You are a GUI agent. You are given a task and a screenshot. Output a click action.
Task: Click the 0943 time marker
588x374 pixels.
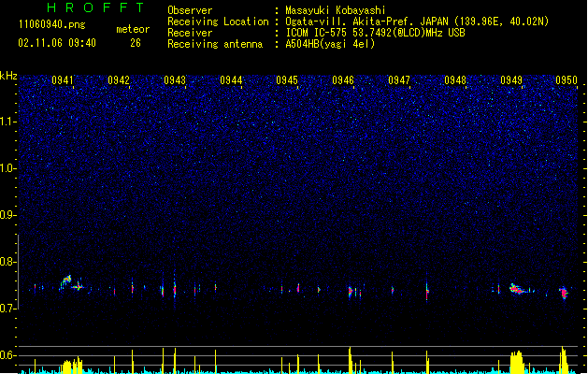[175, 80]
